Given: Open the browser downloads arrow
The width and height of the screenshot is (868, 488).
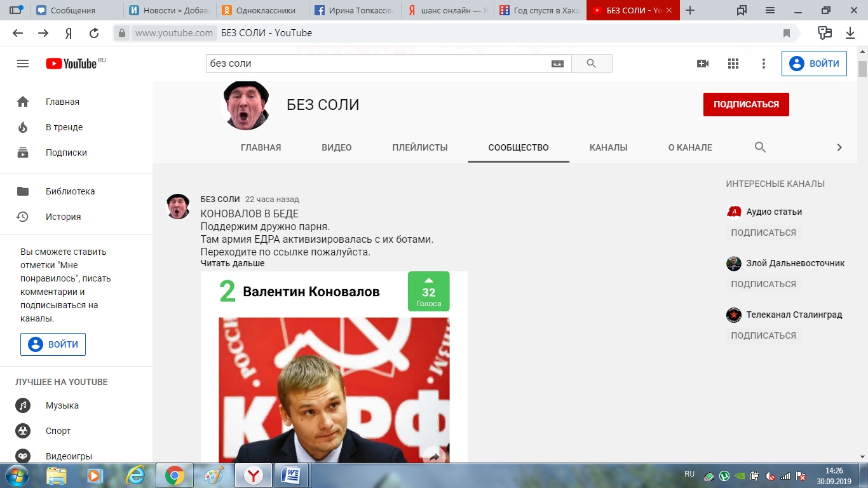Looking at the screenshot, I should [850, 33].
